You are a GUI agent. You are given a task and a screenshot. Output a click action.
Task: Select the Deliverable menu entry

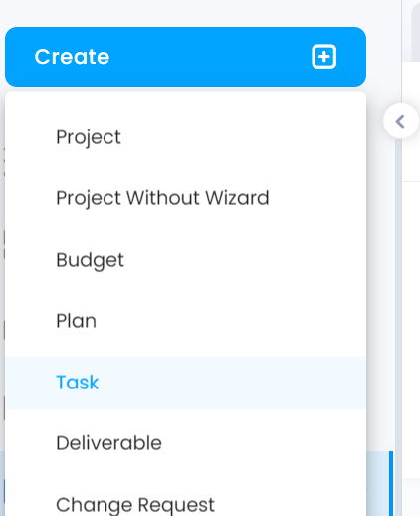pos(185,443)
